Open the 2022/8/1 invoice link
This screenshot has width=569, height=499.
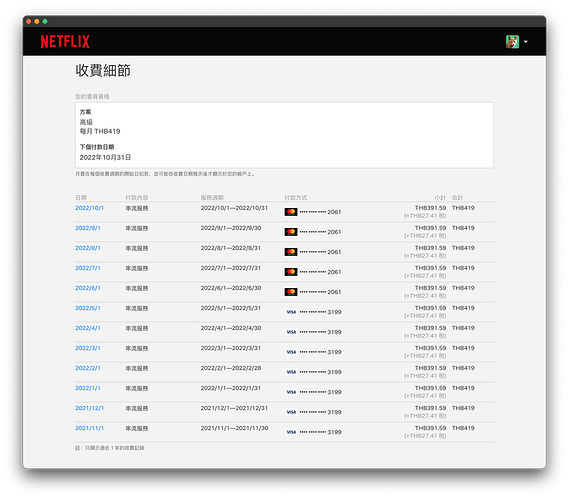click(x=88, y=248)
